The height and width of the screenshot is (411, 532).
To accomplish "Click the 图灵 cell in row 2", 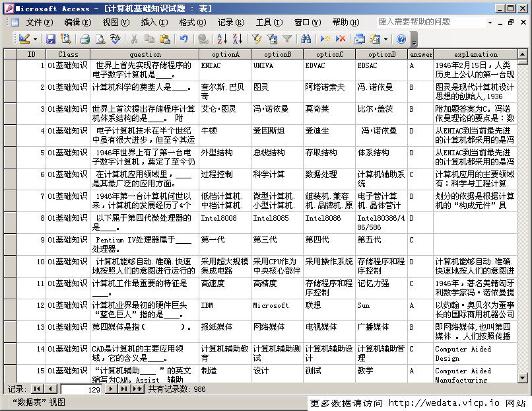I will click(277, 92).
